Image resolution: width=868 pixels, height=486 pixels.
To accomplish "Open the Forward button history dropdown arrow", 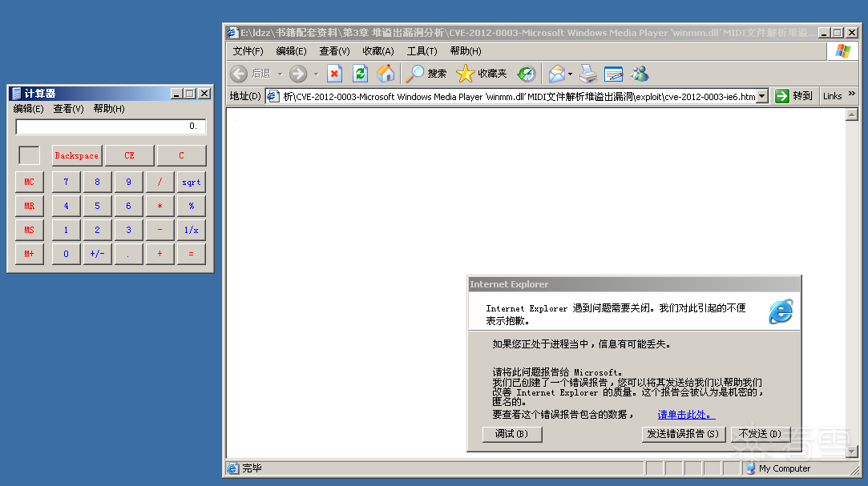I will (316, 74).
